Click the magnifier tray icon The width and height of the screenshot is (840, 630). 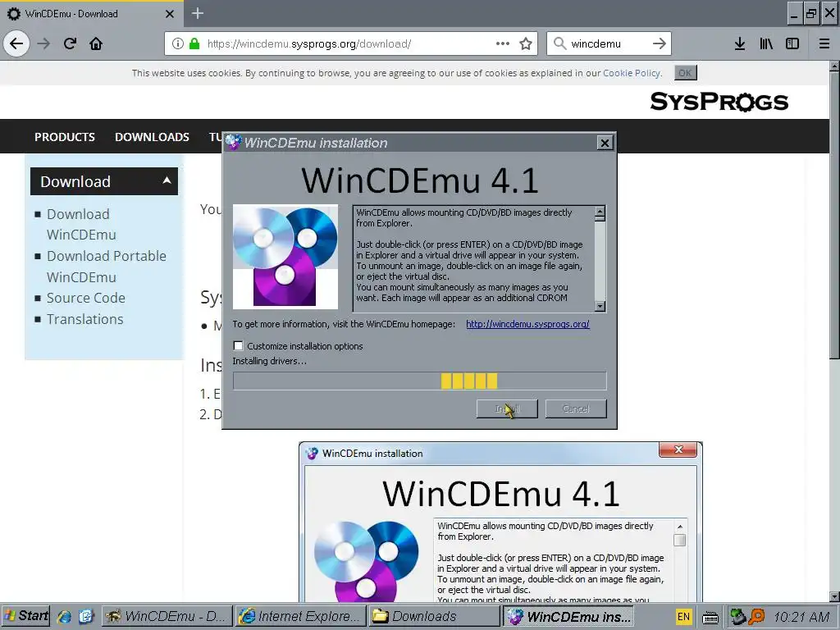tap(757, 617)
